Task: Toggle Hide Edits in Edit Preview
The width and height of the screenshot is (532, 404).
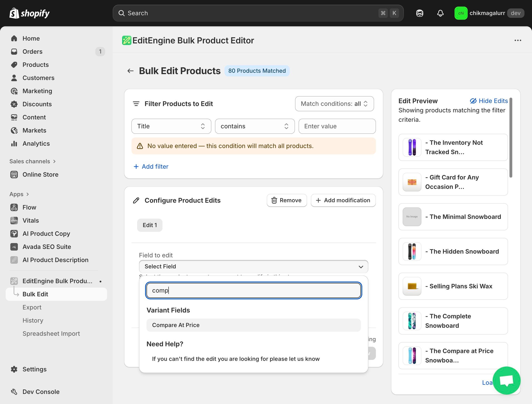Action: [489, 101]
